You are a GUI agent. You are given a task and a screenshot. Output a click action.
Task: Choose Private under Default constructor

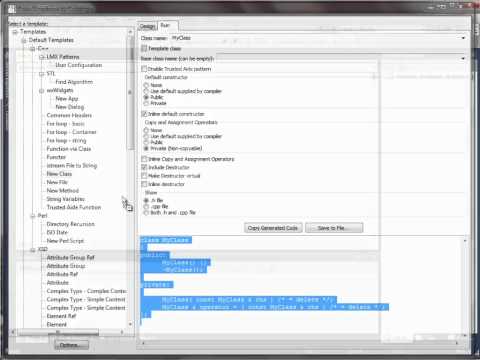[146, 103]
